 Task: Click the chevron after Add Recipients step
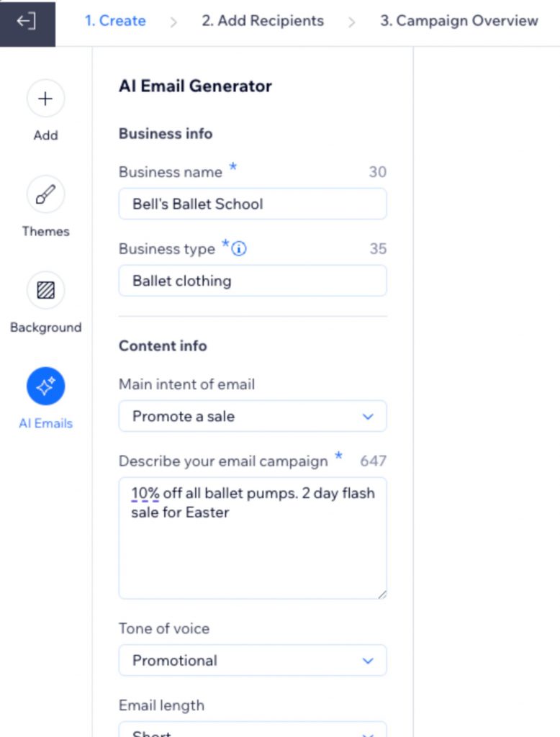351,22
